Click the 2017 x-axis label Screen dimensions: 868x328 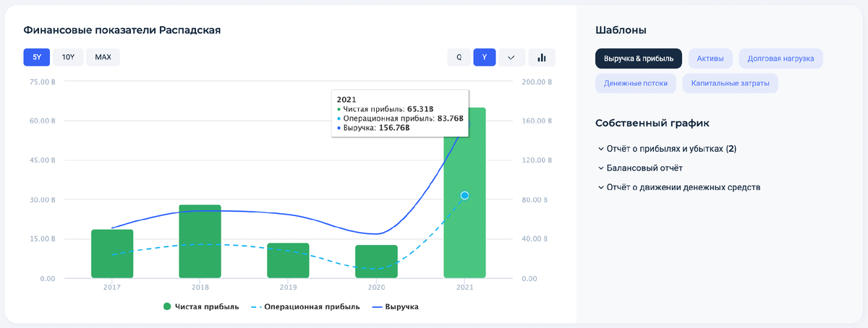[x=112, y=288]
